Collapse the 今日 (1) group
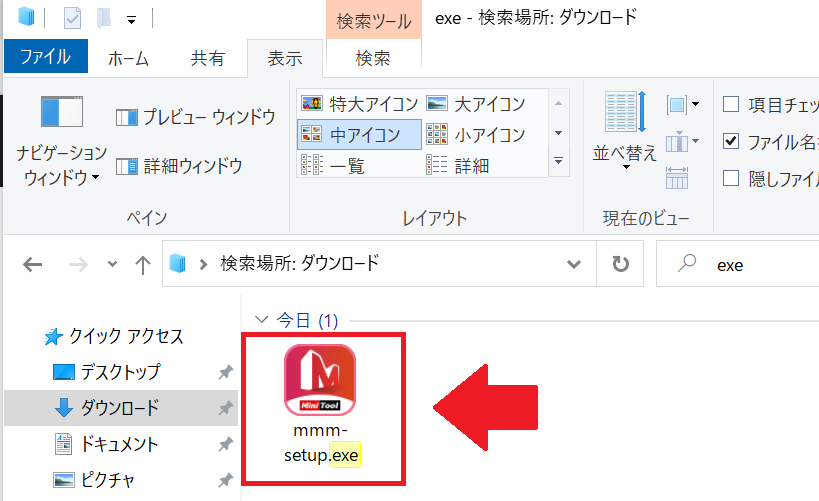 (x=261, y=320)
